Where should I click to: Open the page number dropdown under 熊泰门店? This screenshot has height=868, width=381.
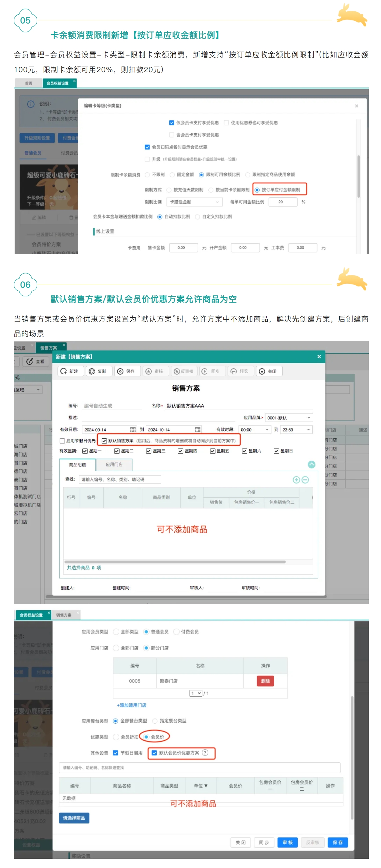(196, 693)
